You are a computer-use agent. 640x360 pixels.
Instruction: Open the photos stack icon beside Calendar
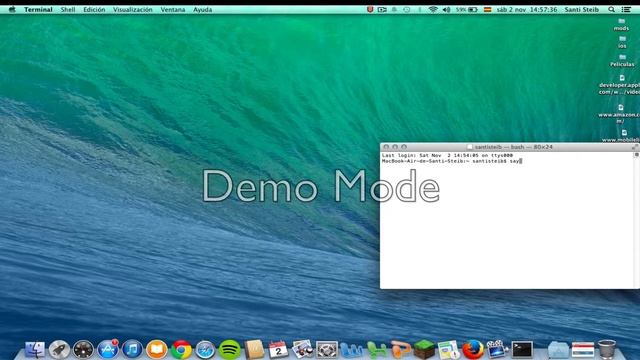[x=302, y=349]
